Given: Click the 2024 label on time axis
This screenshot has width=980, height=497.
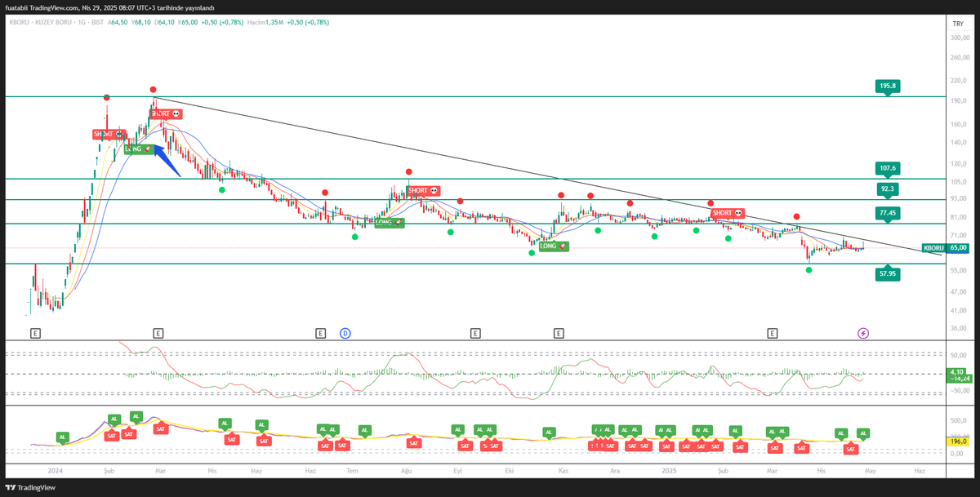Looking at the screenshot, I should pyautogui.click(x=56, y=471).
